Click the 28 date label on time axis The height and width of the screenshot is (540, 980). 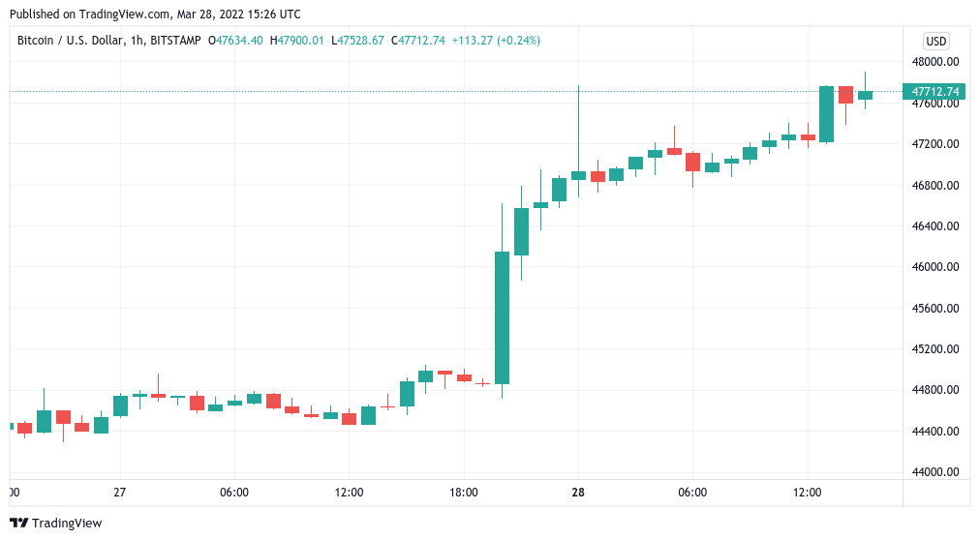[x=578, y=493]
